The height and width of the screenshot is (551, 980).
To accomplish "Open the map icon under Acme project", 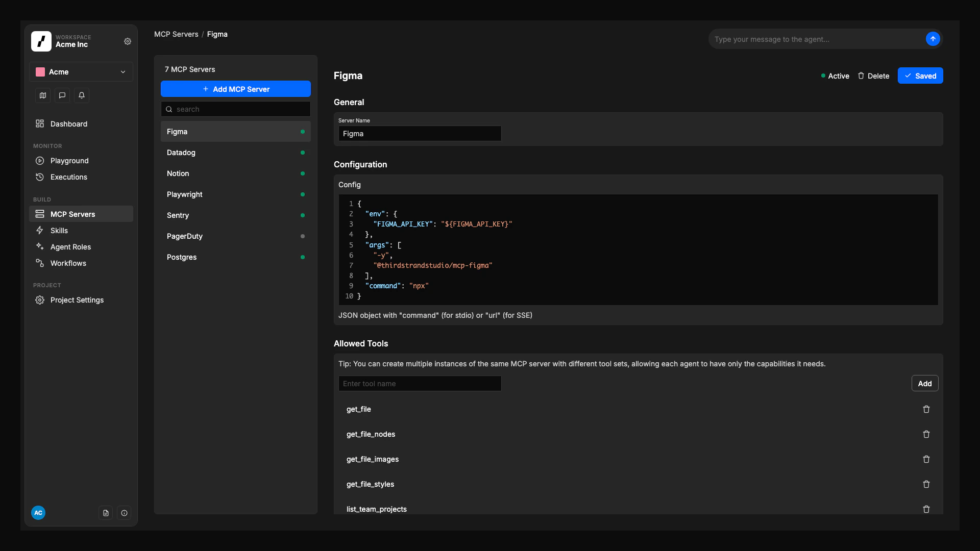I will (43, 95).
